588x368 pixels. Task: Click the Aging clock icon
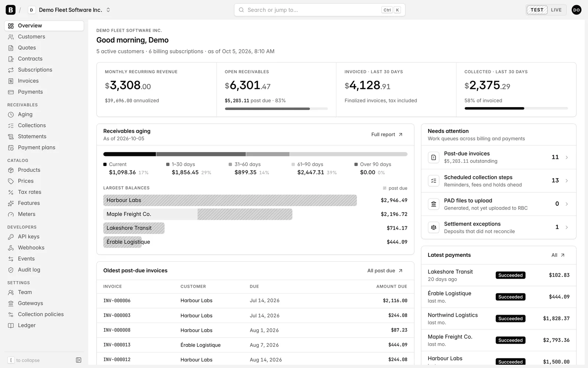[11, 114]
